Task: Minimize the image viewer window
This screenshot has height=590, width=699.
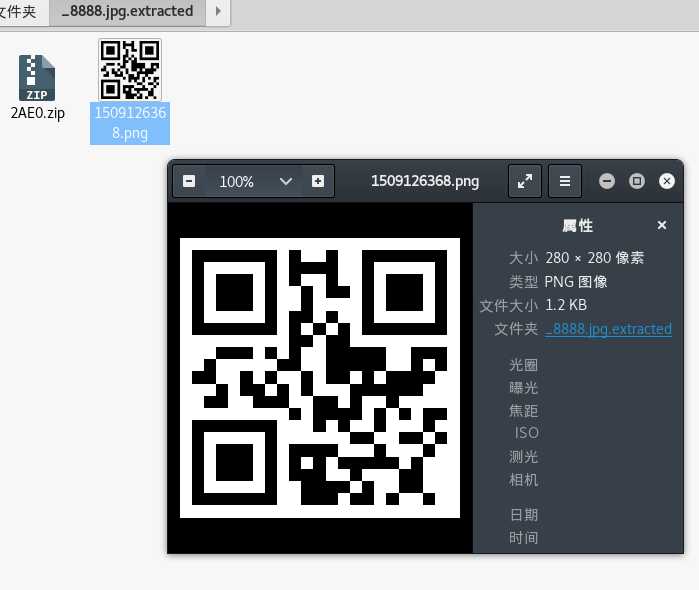Action: (x=607, y=181)
